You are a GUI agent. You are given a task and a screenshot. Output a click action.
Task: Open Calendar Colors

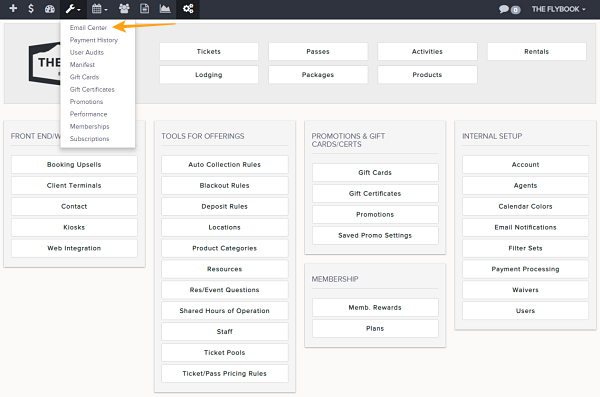pos(525,206)
